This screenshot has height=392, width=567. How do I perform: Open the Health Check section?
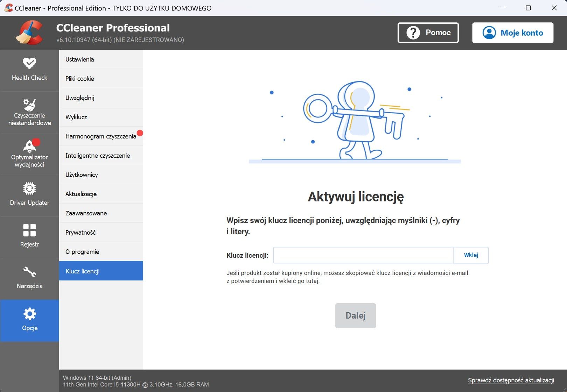(x=29, y=70)
